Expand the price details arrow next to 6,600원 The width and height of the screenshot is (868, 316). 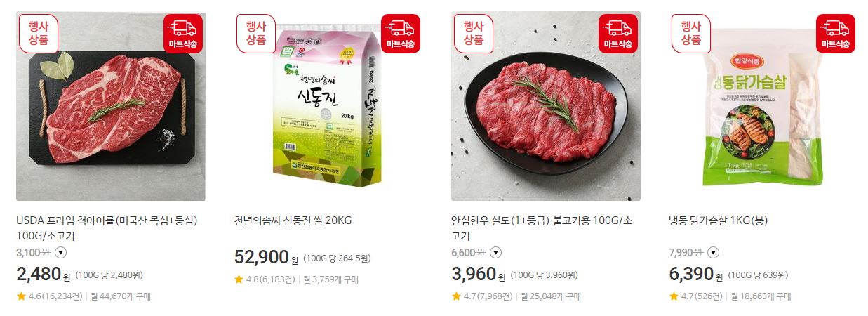[x=495, y=253]
